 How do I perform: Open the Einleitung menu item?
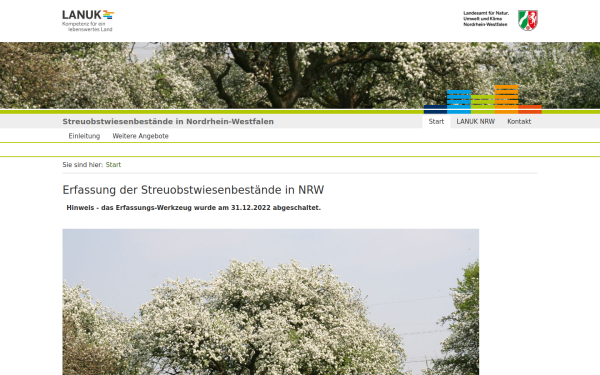84,136
